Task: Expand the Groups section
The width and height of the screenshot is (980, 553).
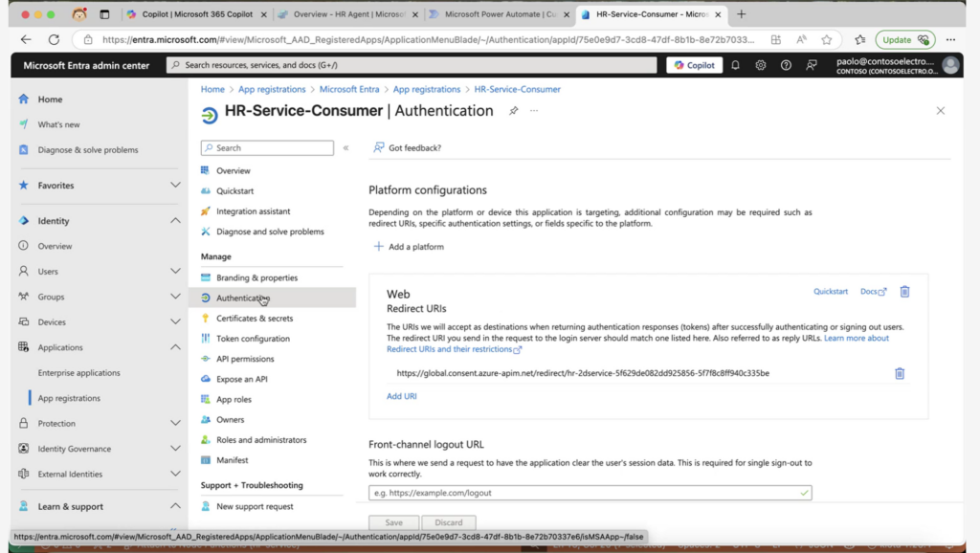Action: (176, 297)
